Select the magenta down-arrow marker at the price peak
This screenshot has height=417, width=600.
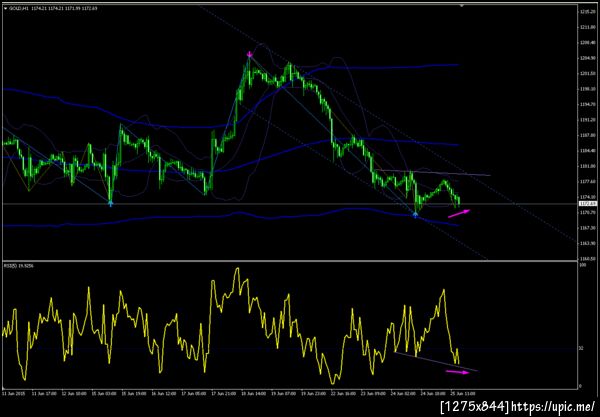tap(249, 54)
